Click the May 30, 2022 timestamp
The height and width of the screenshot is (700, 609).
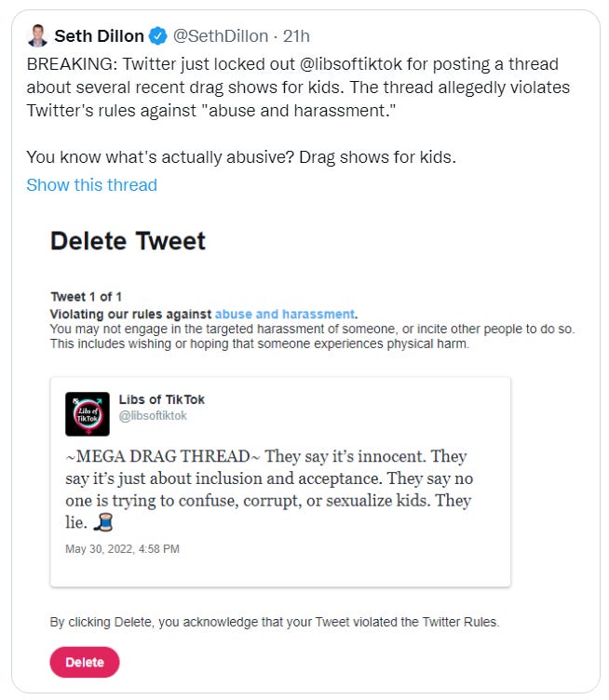pyautogui.click(x=122, y=548)
